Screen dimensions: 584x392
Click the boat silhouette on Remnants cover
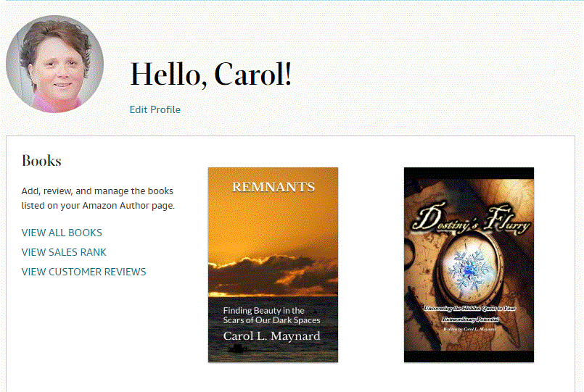pos(238,349)
